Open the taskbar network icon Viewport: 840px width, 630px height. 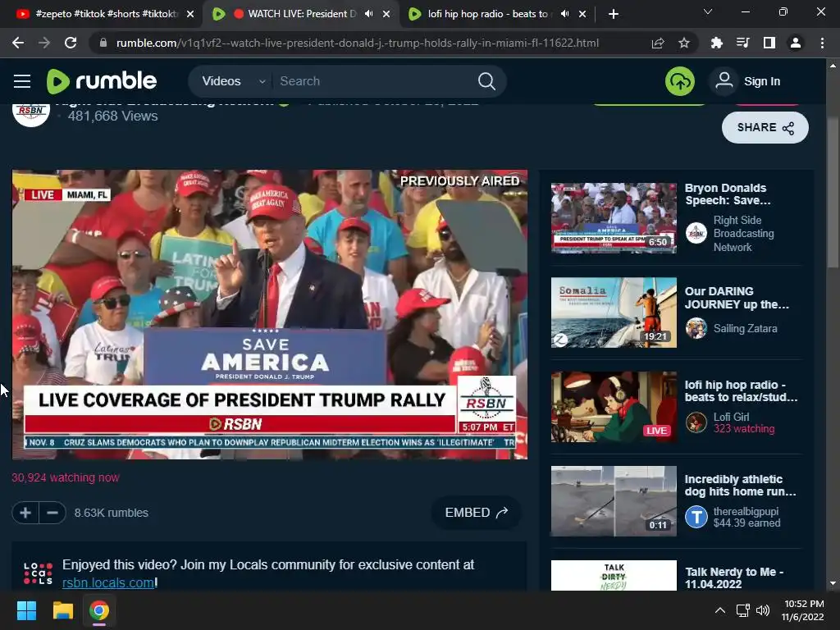tap(742, 610)
